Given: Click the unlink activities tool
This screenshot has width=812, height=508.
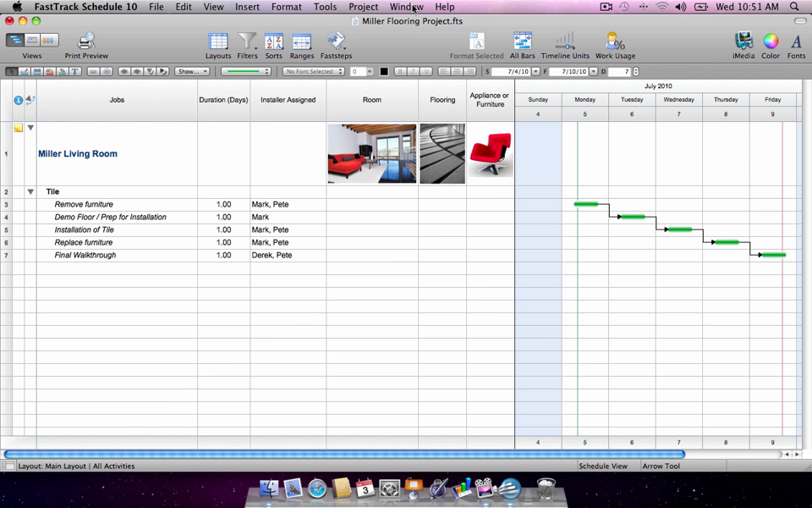Looking at the screenshot, I should point(107,71).
